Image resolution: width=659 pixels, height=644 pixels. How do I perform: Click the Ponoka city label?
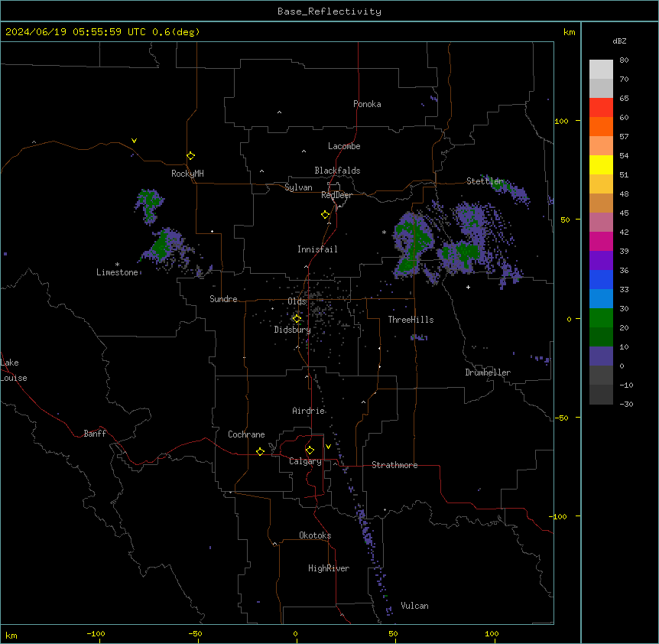click(x=367, y=104)
